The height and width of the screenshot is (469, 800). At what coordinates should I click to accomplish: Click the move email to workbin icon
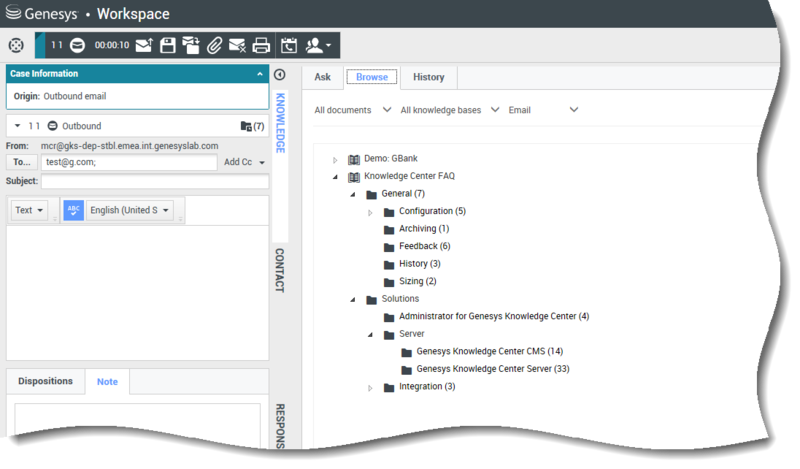pos(191,45)
